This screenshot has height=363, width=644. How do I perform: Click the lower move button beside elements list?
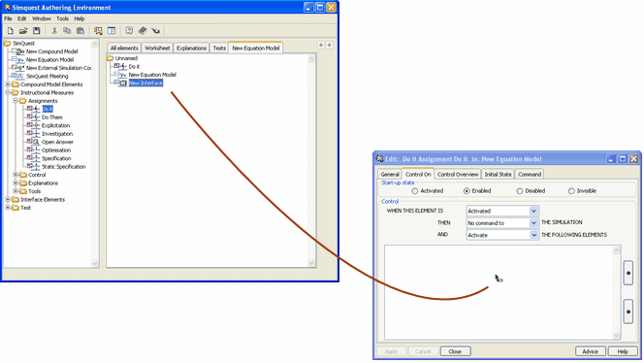tap(628, 312)
